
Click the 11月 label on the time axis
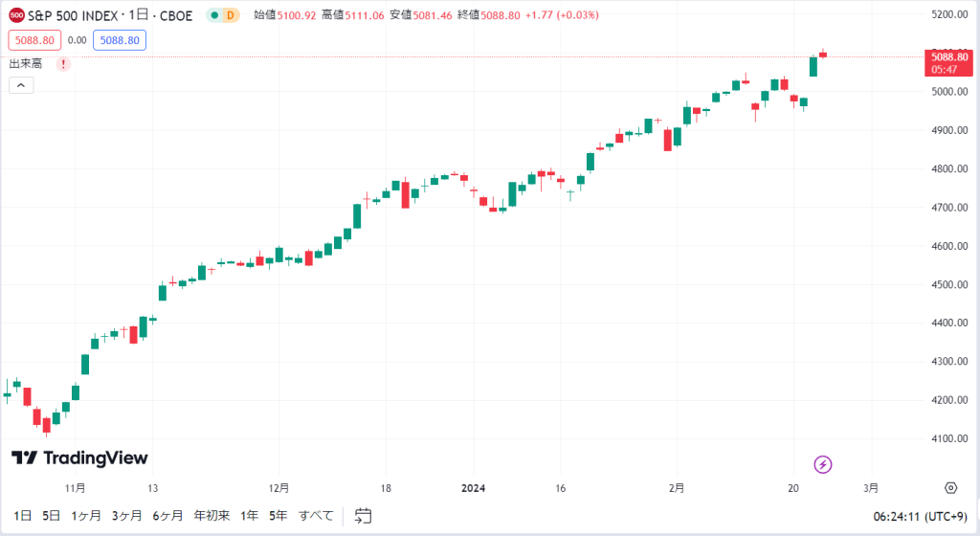pyautogui.click(x=75, y=488)
